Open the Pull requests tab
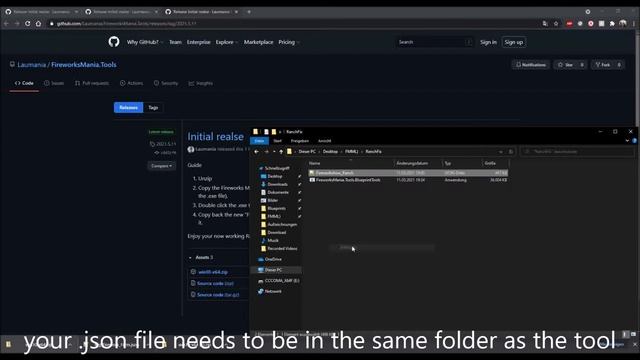Viewport: 640px width, 360px height. [x=92, y=83]
